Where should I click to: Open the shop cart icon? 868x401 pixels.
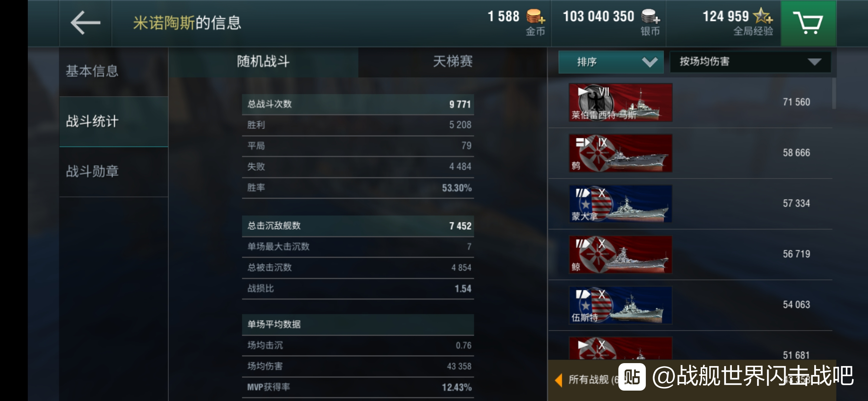click(808, 23)
